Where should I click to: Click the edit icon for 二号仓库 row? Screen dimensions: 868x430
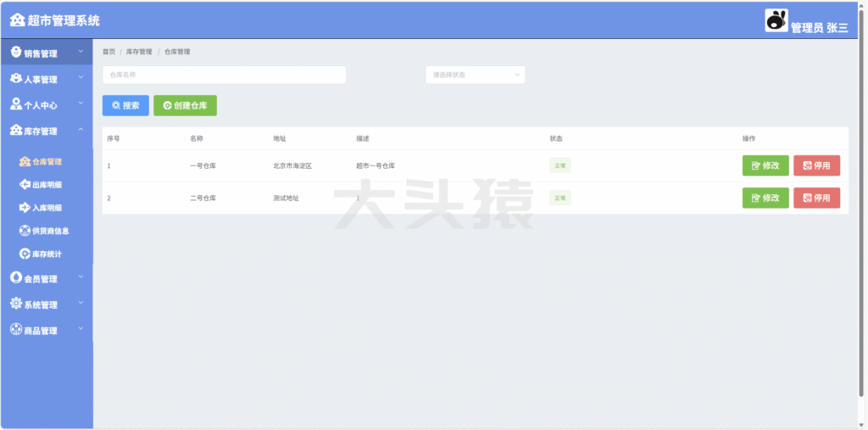tap(755, 198)
